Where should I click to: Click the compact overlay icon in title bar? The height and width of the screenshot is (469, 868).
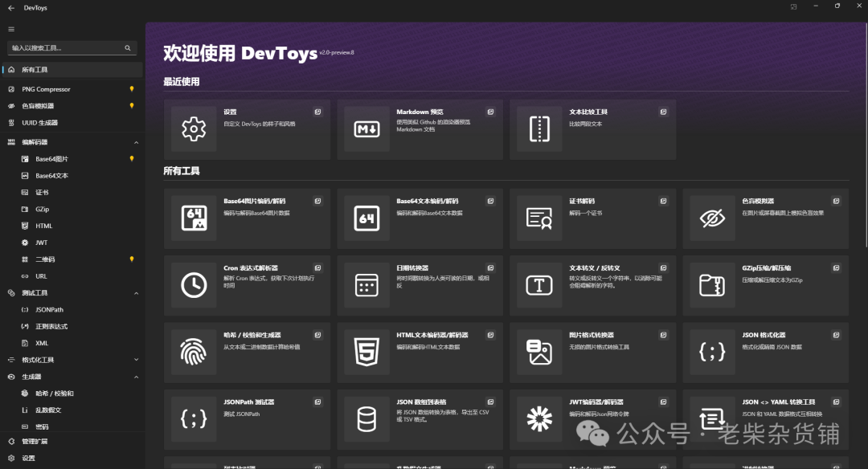click(x=793, y=6)
